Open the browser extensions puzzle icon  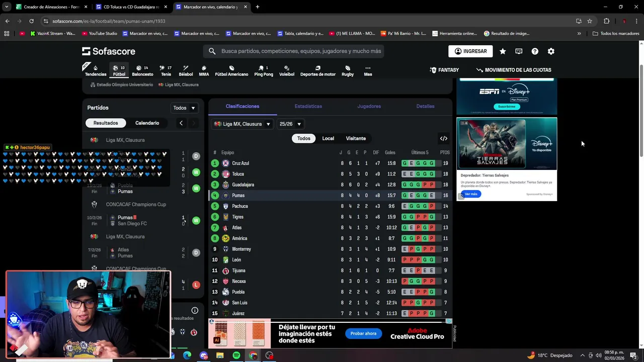click(x=606, y=21)
